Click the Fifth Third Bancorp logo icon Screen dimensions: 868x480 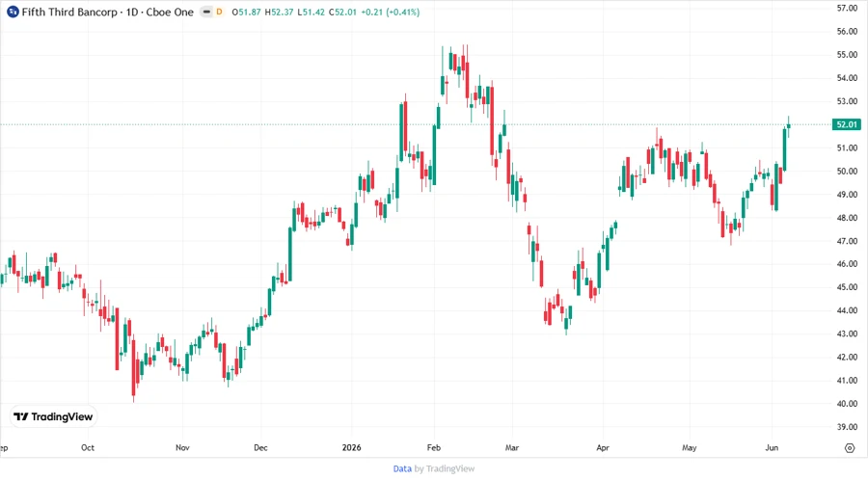13,12
